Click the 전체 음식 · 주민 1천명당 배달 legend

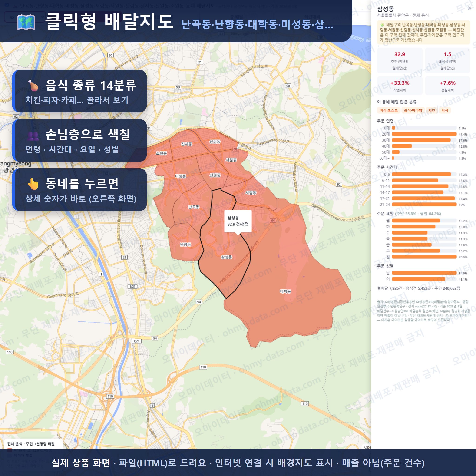click(31, 444)
